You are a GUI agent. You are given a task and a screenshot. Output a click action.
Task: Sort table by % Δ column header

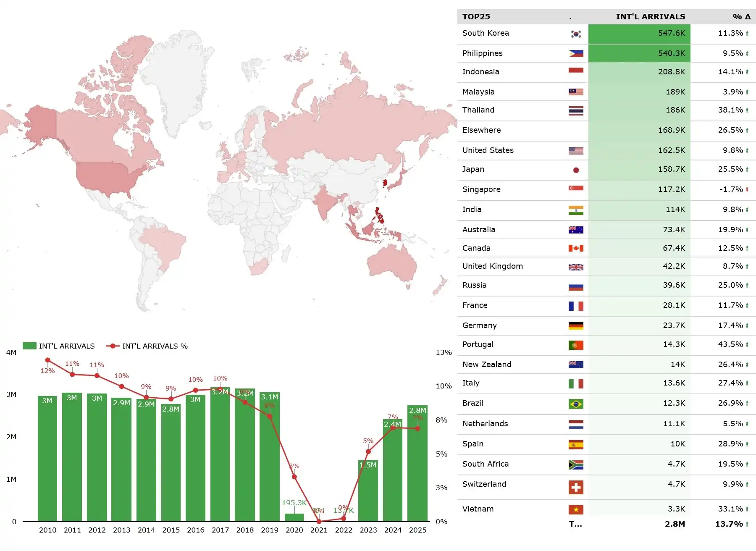click(x=741, y=16)
